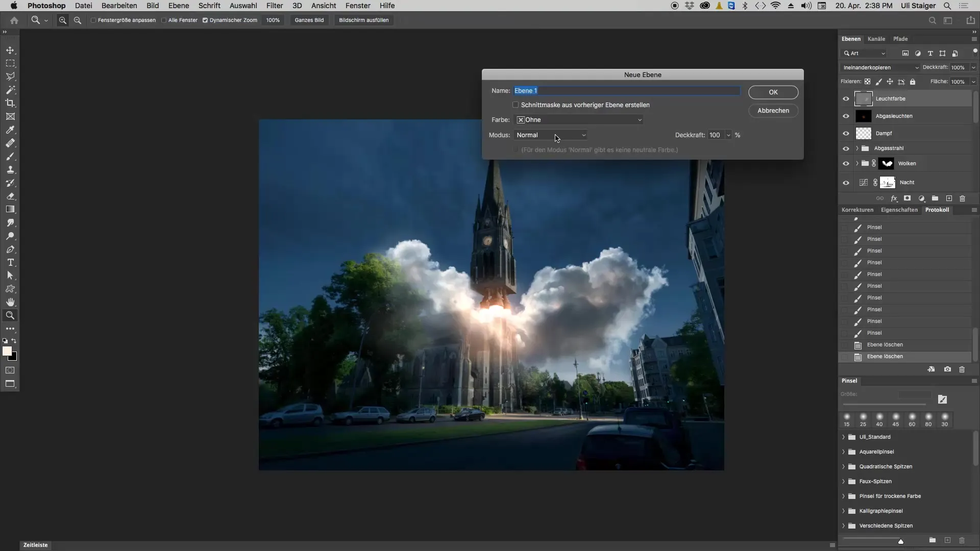
Task: Select the Brush tool in toolbar
Action: 10,156
